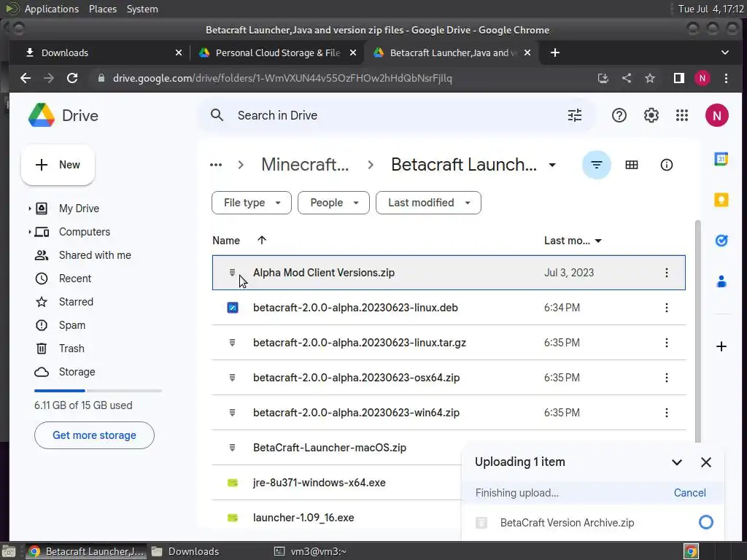
Task: Go back in Chrome
Action: point(26,78)
